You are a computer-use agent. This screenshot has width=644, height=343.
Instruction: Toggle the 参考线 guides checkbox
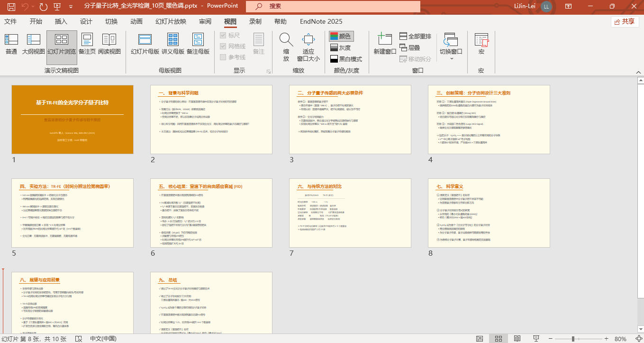233,57
